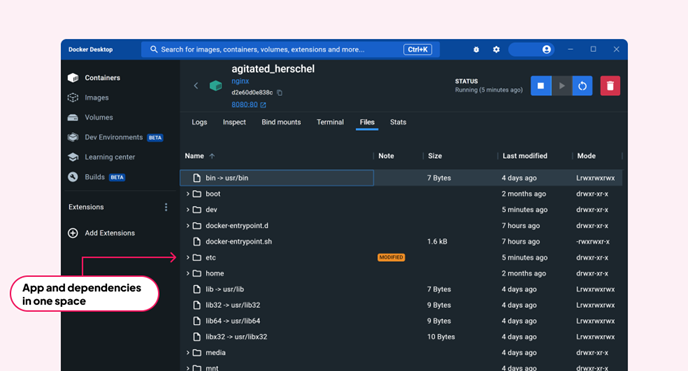Open the Builds section icon
This screenshot has height=371, width=688.
73,177
